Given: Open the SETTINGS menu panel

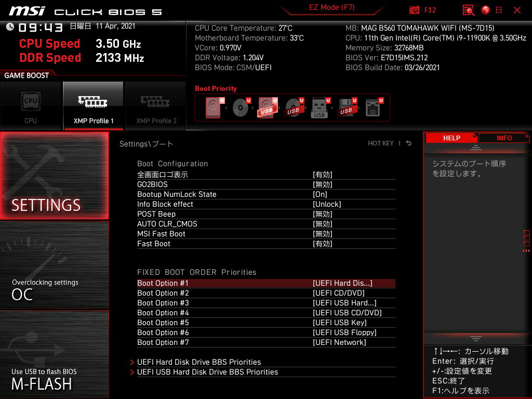Looking at the screenshot, I should (x=54, y=176).
